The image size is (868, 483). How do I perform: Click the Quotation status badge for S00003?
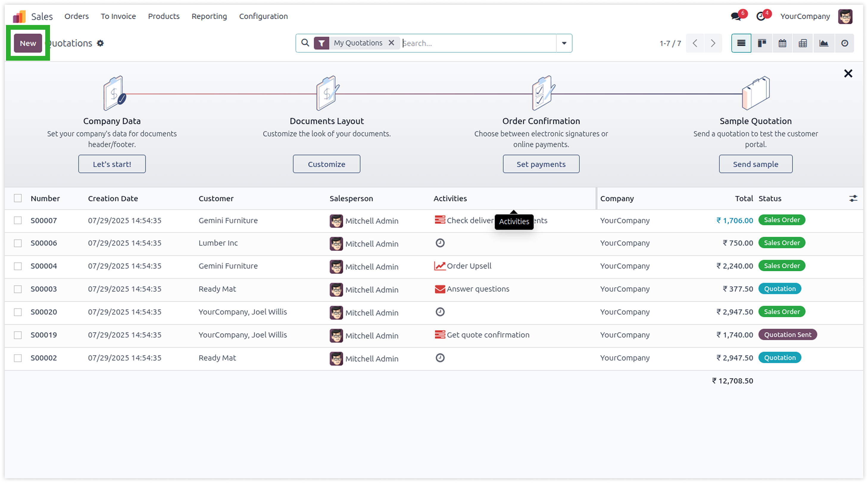tap(780, 289)
